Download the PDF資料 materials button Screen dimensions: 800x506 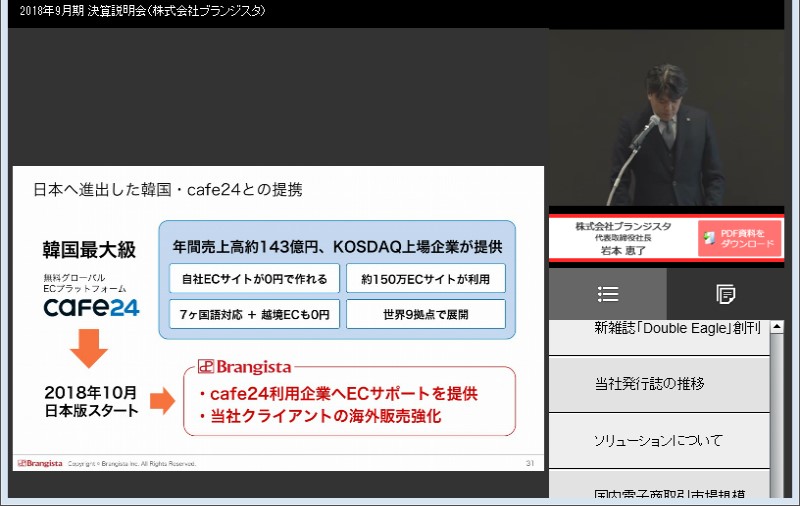[x=739, y=238]
